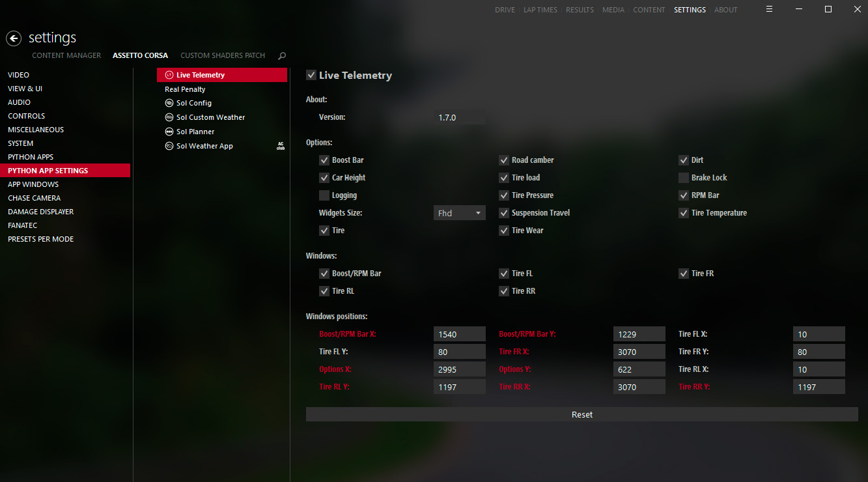Toggle the main Live Telemetry checkbox
868x482 pixels.
pyautogui.click(x=311, y=75)
